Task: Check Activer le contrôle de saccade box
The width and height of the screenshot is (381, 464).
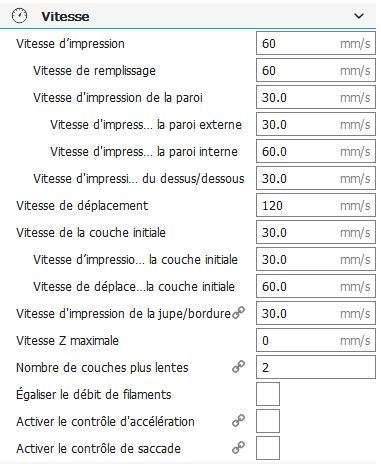Action: tap(268, 448)
